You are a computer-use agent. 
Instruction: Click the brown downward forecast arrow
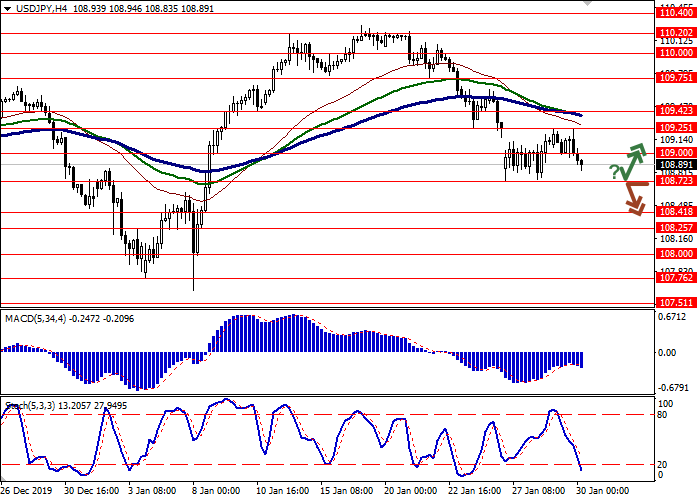(x=633, y=198)
